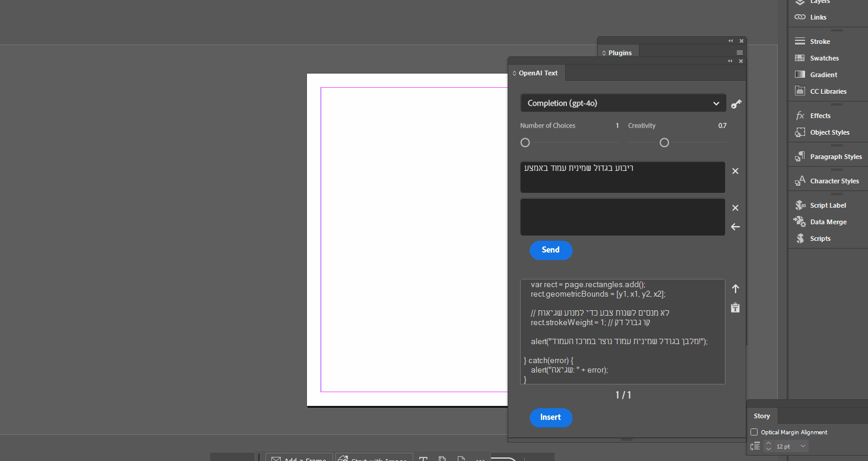
Task: Enable Optical Margin Alignment checkbox
Action: click(754, 433)
